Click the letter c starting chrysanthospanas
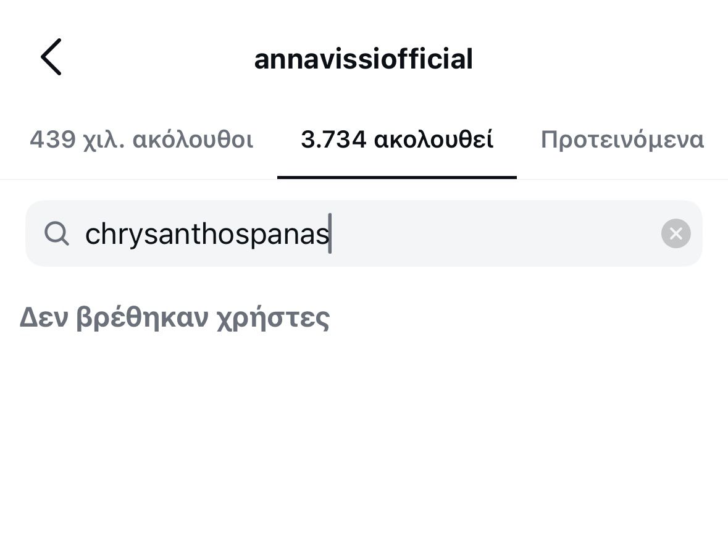Viewport: 728px width, 560px height. [91, 235]
